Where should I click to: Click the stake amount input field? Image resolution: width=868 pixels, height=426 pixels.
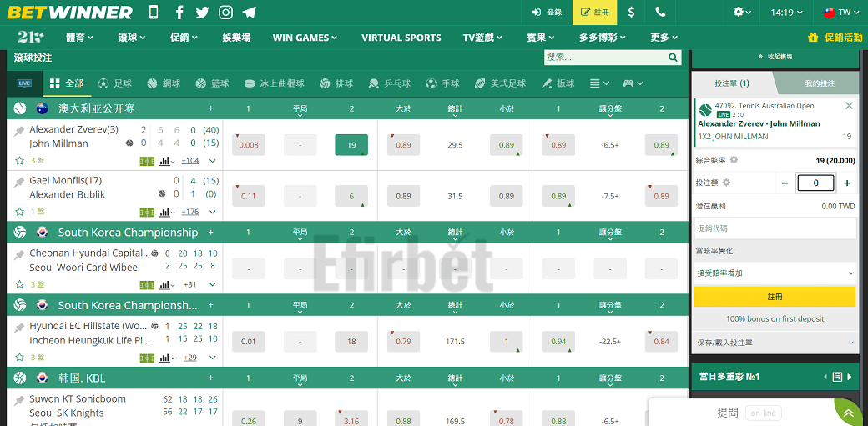tap(815, 183)
